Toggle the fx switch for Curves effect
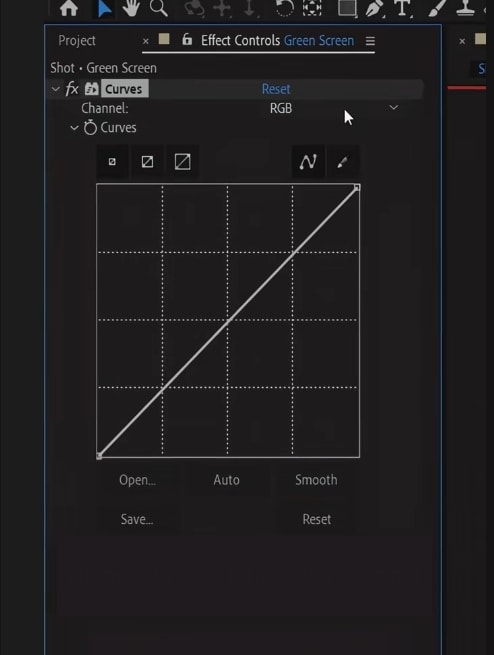Viewport: 494px width, 655px height. tap(72, 89)
